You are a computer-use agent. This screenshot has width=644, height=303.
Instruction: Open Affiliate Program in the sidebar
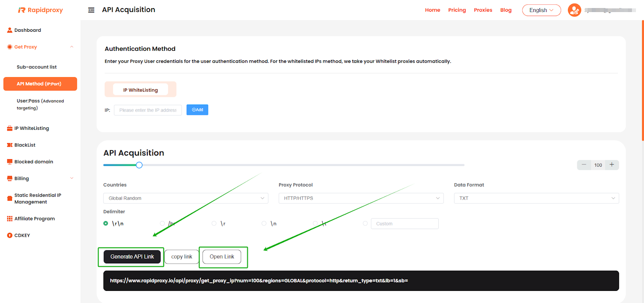click(x=35, y=219)
